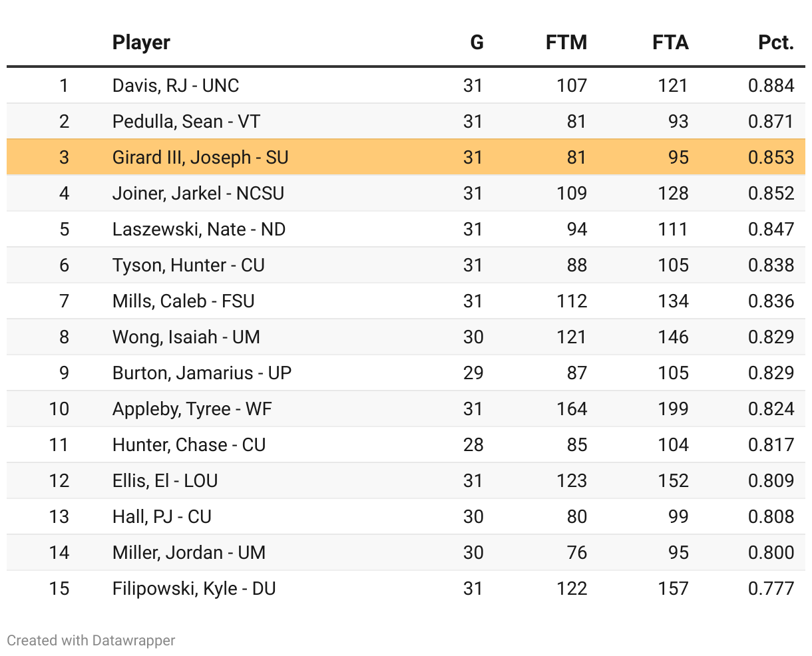Open the Created with Datawrapper link
This screenshot has height=656, width=812.
pyautogui.click(x=91, y=641)
